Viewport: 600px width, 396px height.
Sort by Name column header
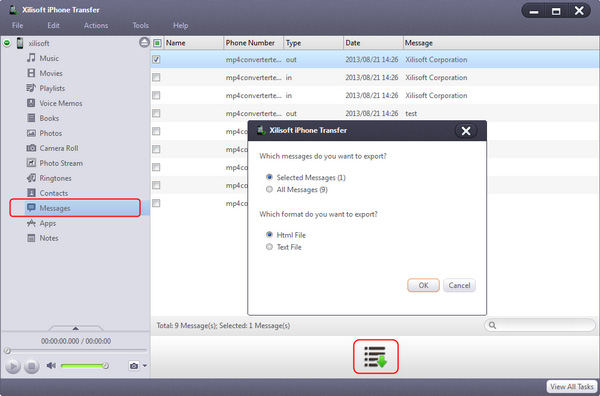tap(193, 43)
